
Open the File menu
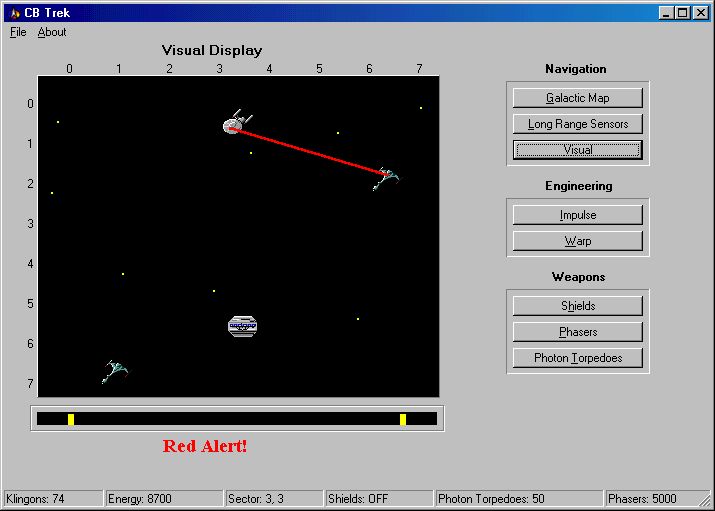coord(18,32)
